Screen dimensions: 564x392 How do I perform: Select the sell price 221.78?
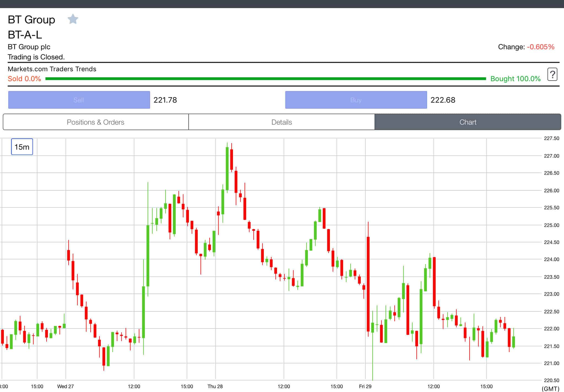(165, 100)
